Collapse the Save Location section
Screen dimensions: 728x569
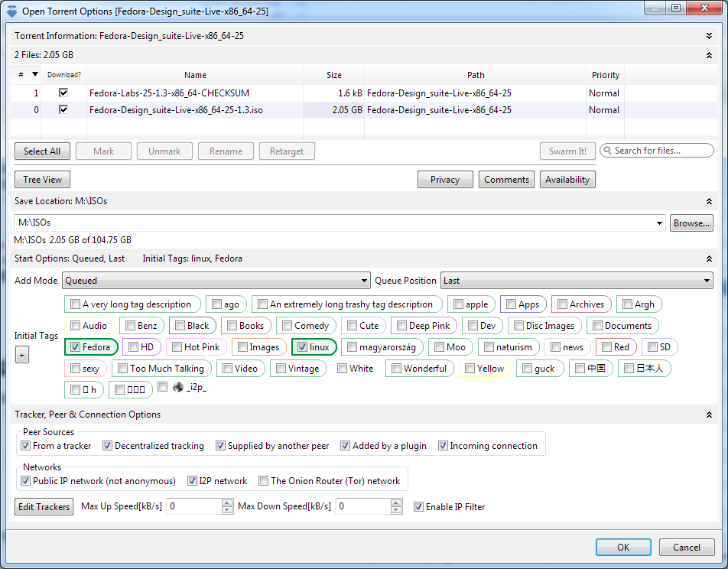pyautogui.click(x=709, y=201)
